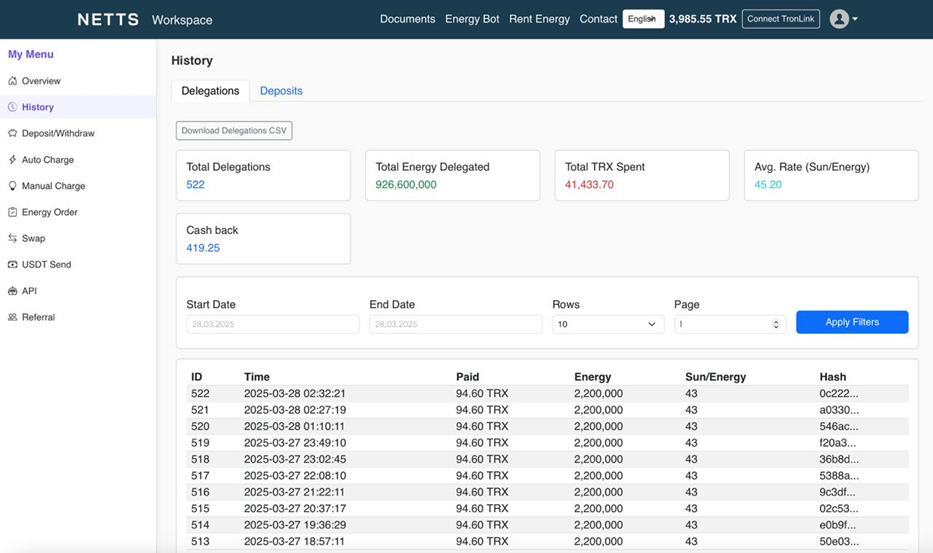Image resolution: width=933 pixels, height=553 pixels.
Task: Switch to the Deposits tab
Action: pos(281,91)
